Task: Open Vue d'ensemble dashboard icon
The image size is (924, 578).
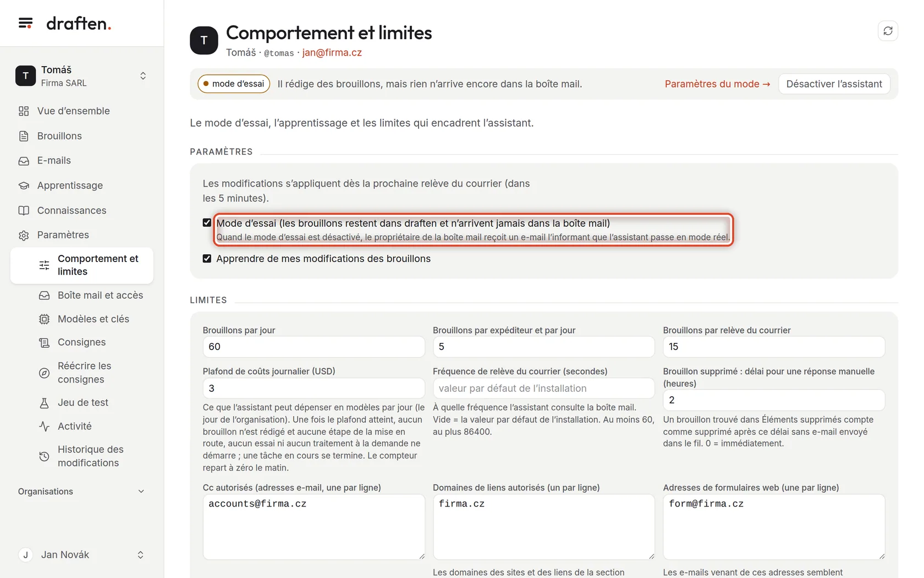Action: [x=24, y=111]
